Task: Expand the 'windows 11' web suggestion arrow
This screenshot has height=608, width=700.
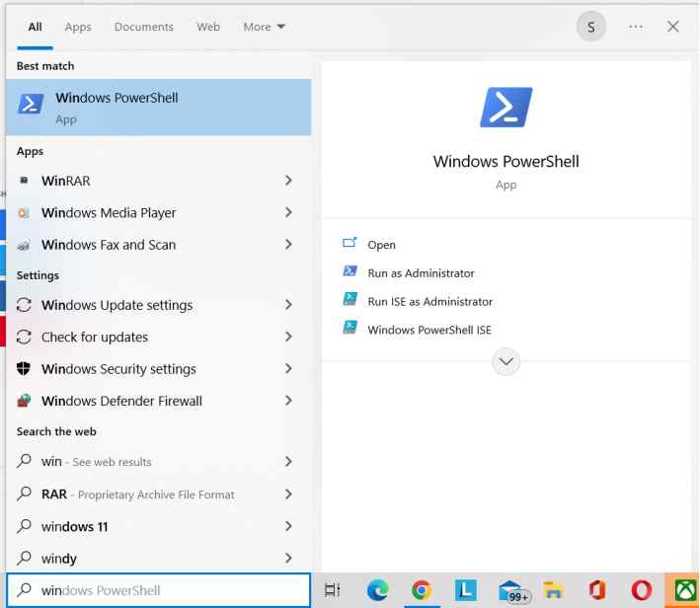Action: 288,526
